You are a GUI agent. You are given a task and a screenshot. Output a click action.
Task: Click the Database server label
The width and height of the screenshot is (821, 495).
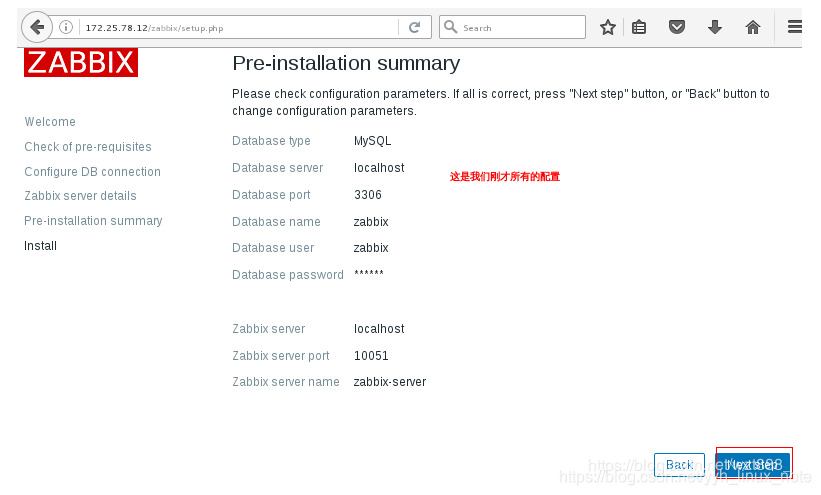(x=278, y=168)
